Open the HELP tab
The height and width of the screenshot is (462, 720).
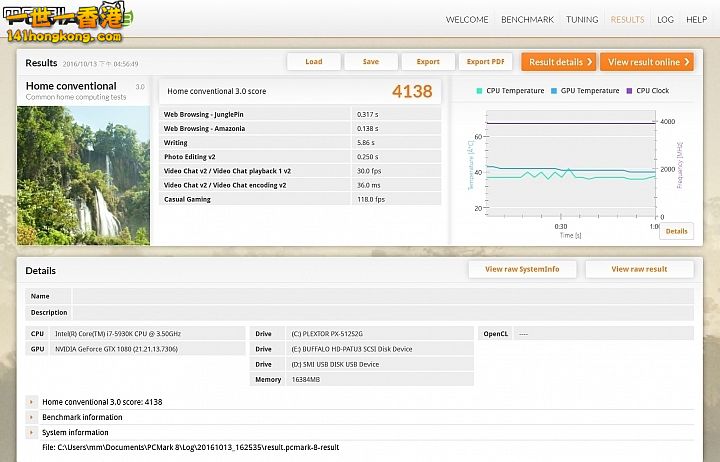[x=697, y=19]
